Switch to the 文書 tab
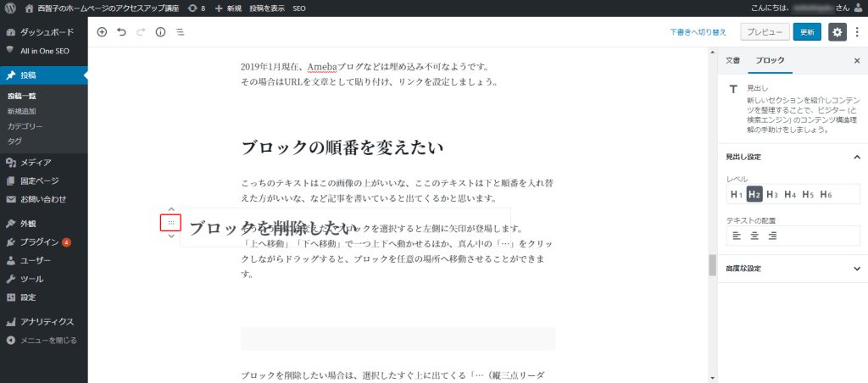The image size is (868, 383). [x=732, y=60]
